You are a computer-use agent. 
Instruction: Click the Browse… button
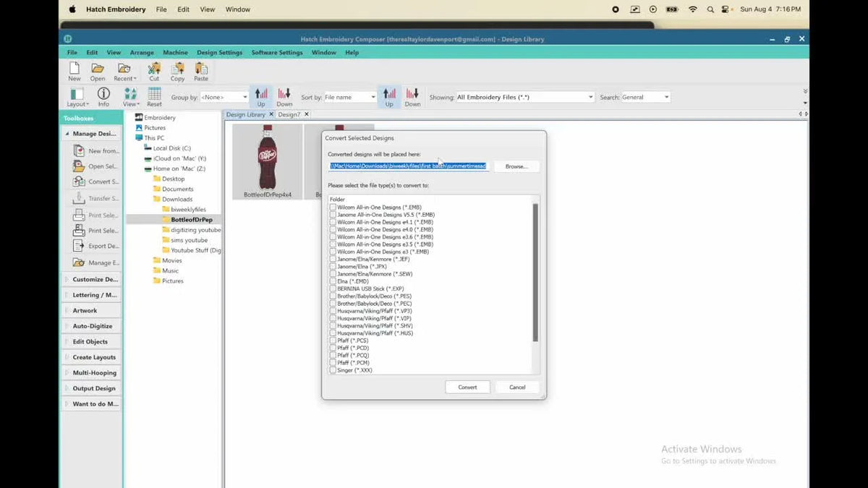(x=516, y=166)
